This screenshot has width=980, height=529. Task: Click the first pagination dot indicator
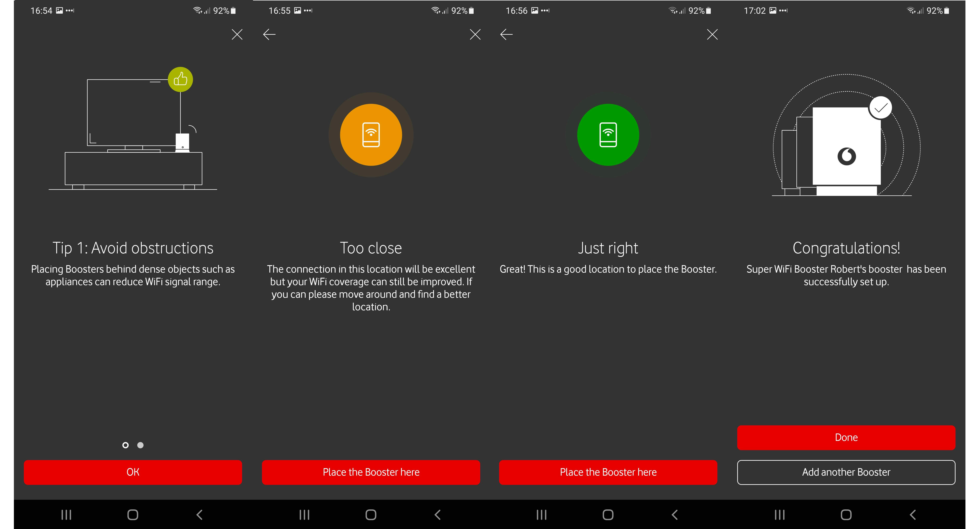pyautogui.click(x=126, y=445)
